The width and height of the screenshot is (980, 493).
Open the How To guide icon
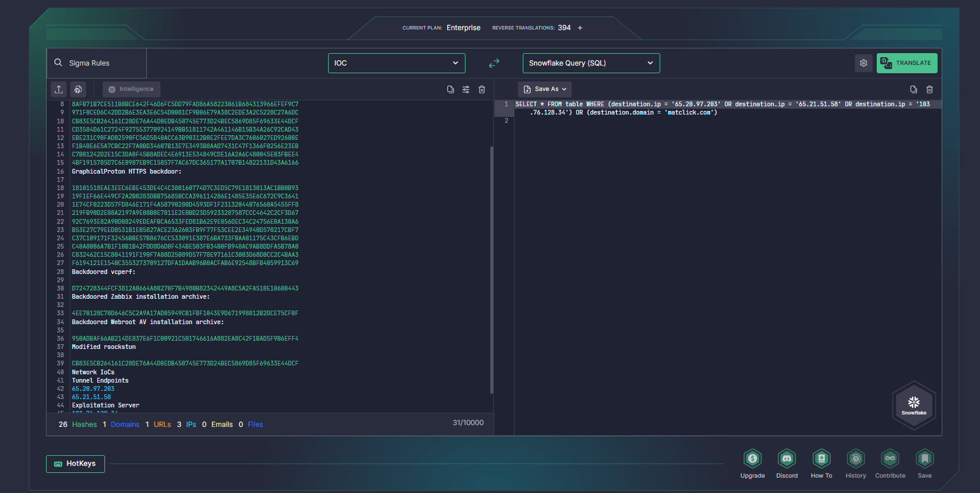pyautogui.click(x=821, y=459)
